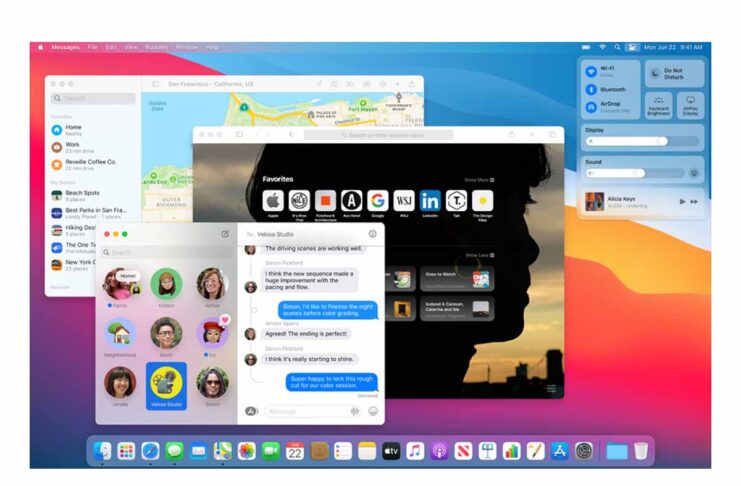Image resolution: width=741 pixels, height=486 pixels.
Task: Open File menu
Action: pyautogui.click(x=93, y=47)
